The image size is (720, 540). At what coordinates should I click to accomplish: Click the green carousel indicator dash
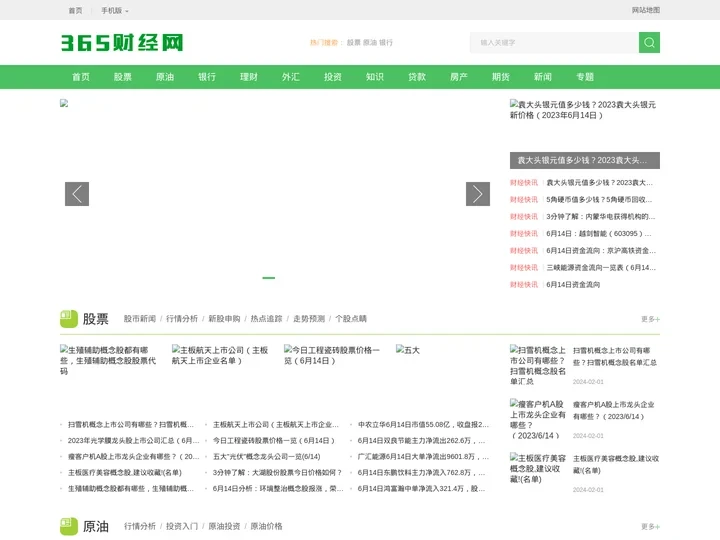click(x=269, y=278)
